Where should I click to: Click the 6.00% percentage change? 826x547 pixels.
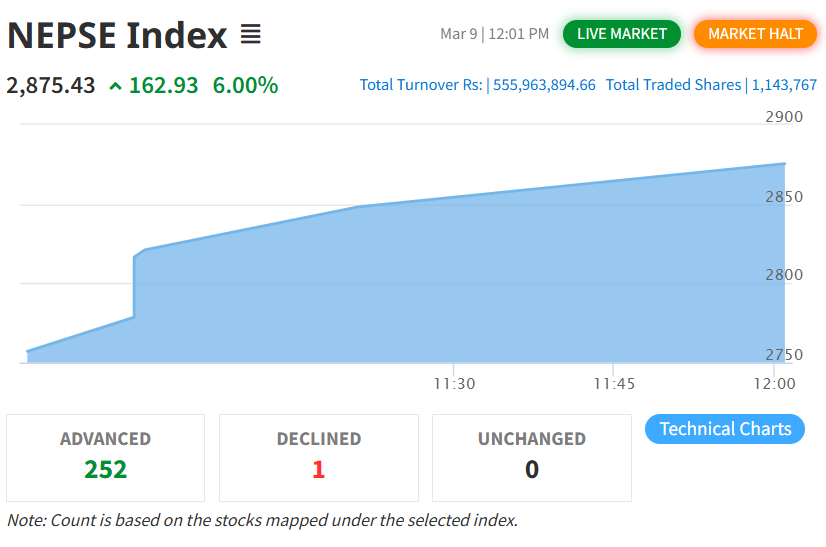(x=245, y=85)
